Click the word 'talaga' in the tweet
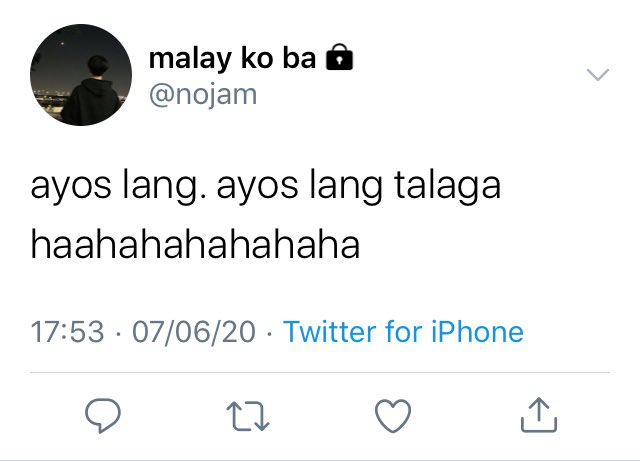Image resolution: width=640 pixels, height=461 pixels. [x=447, y=186]
